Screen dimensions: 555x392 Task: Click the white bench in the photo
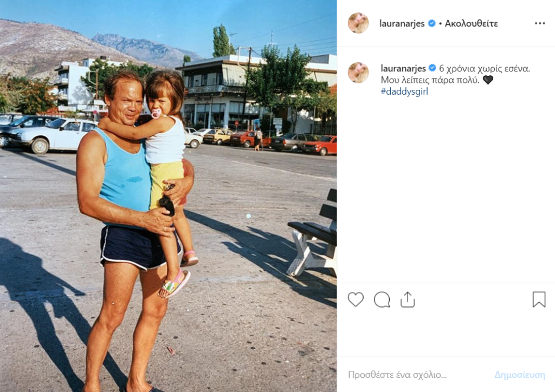click(312, 237)
